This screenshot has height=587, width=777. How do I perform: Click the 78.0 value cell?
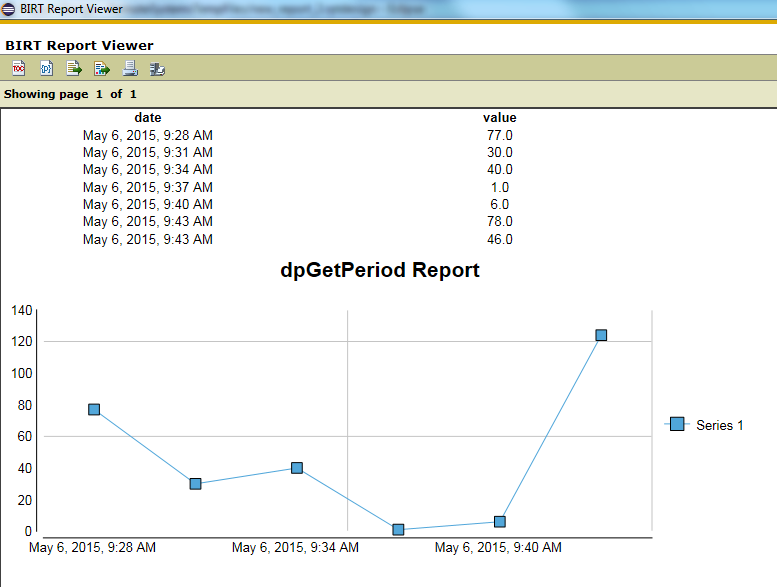click(499, 221)
